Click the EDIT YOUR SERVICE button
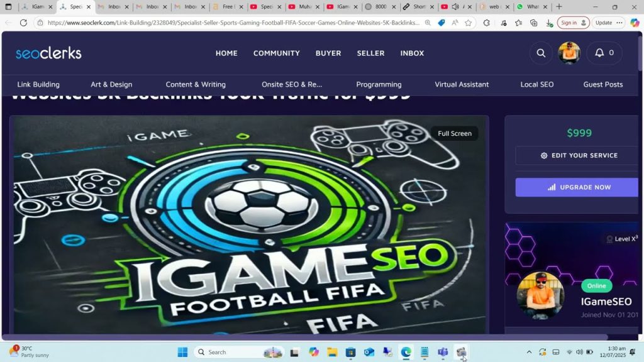Image resolution: width=644 pixels, height=362 pixels. pyautogui.click(x=579, y=156)
